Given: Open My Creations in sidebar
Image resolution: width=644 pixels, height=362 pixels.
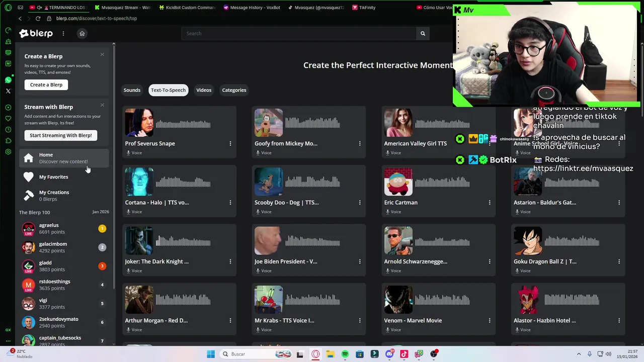Looking at the screenshot, I should click(64, 196).
